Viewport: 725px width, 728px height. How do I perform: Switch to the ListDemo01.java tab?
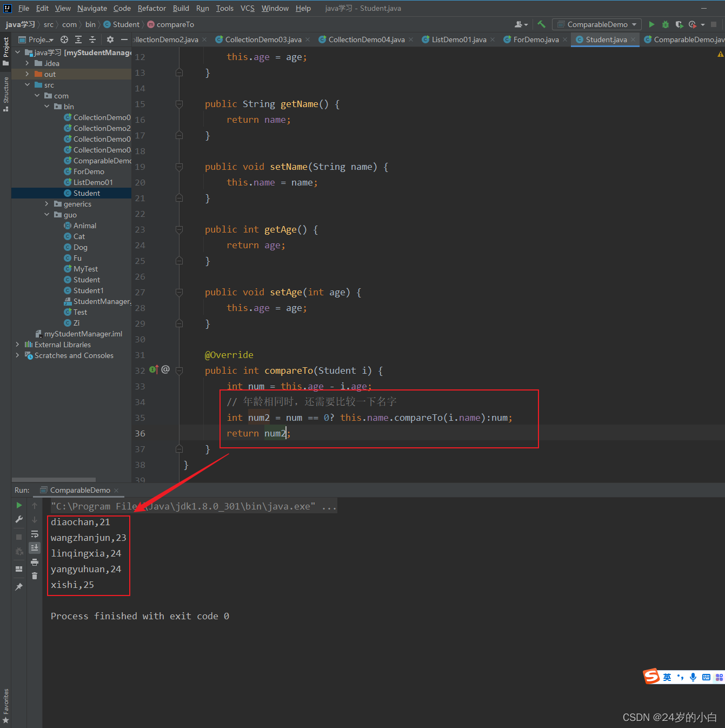(458, 39)
